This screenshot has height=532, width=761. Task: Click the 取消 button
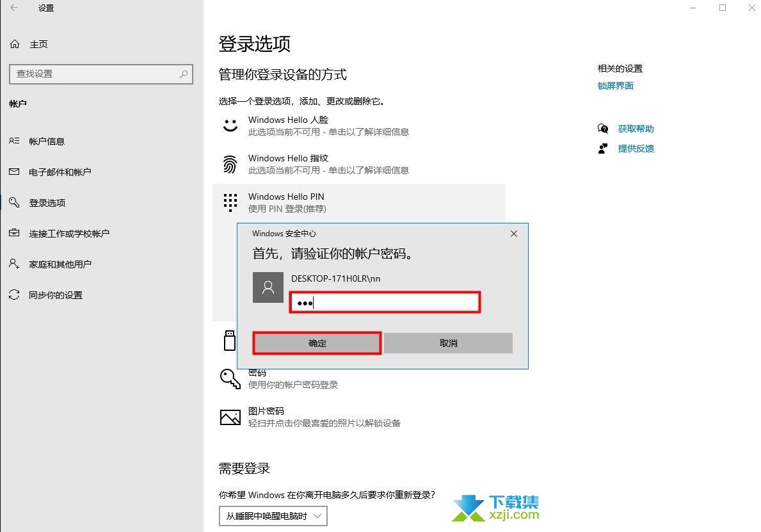point(449,343)
